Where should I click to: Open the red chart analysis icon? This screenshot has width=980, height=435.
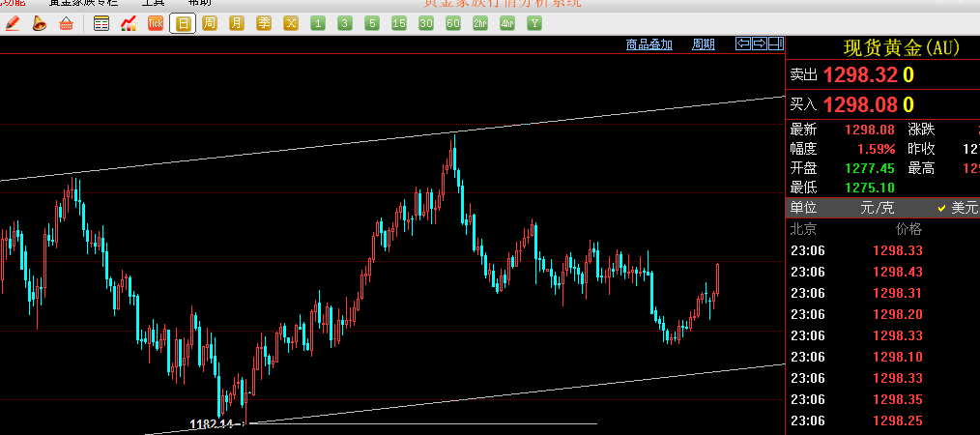point(129,24)
